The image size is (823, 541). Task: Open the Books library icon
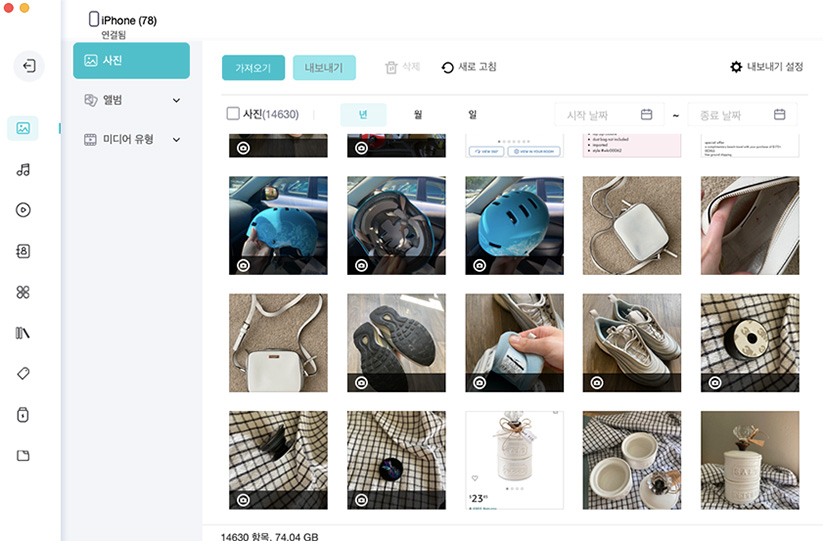point(23,333)
